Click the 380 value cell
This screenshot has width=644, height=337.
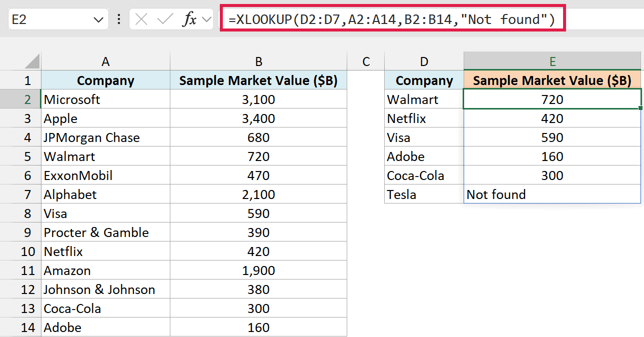[258, 289]
